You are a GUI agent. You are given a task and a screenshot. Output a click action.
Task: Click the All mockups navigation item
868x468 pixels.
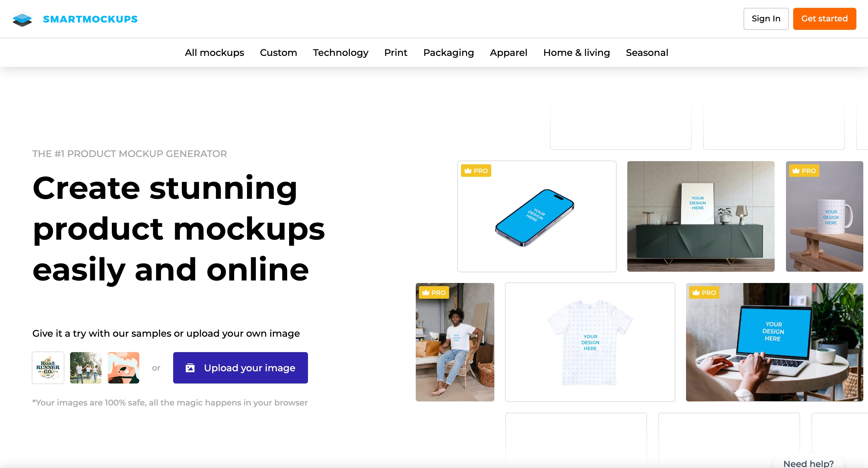[214, 52]
